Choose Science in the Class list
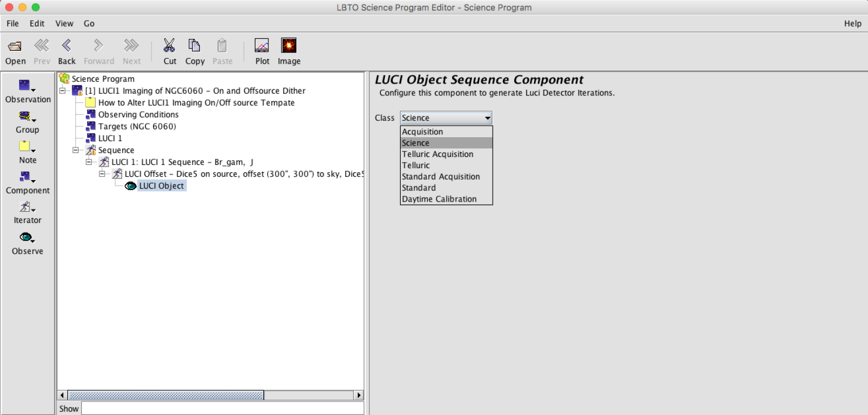The height and width of the screenshot is (415, 868). [446, 143]
